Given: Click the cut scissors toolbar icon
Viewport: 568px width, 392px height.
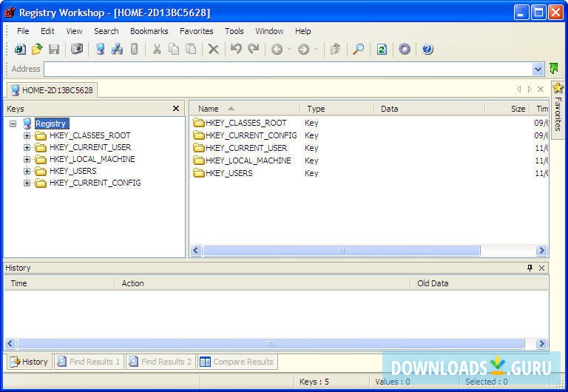Looking at the screenshot, I should (x=157, y=49).
